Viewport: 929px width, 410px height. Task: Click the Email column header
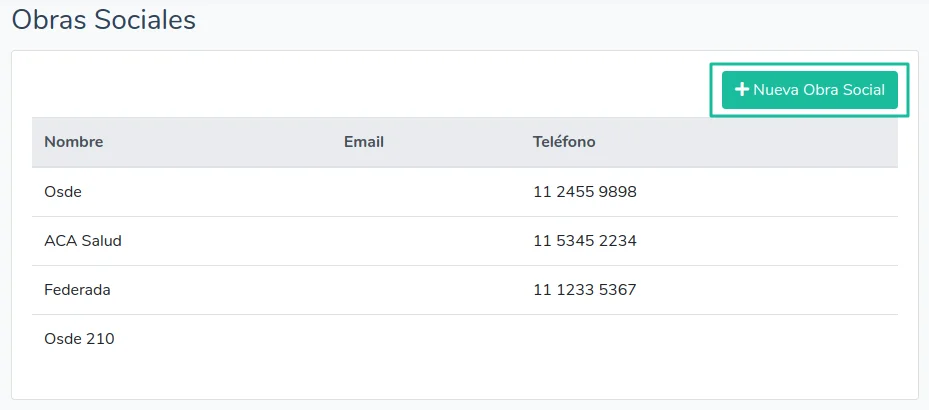(x=364, y=142)
